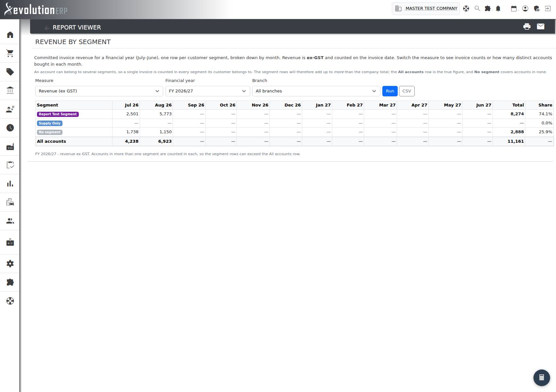Open the shopping cart sidebar icon
Screen dimensions: 556x392
coord(10,53)
